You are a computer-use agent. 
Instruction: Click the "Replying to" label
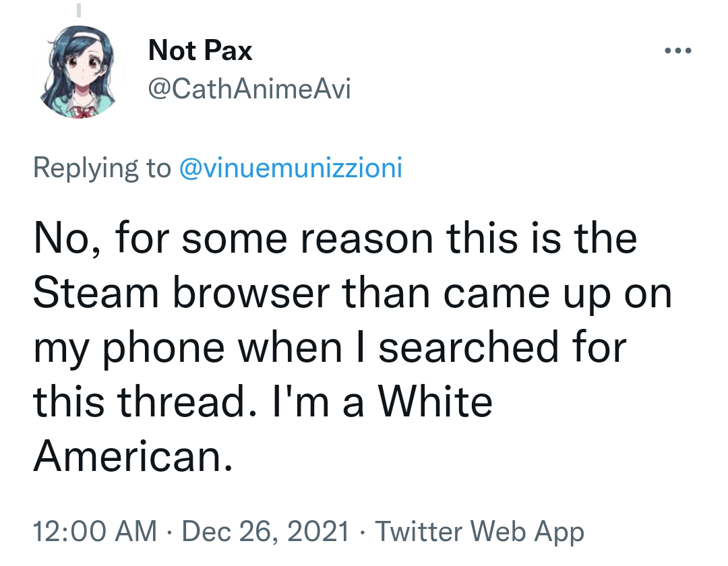coord(102,167)
